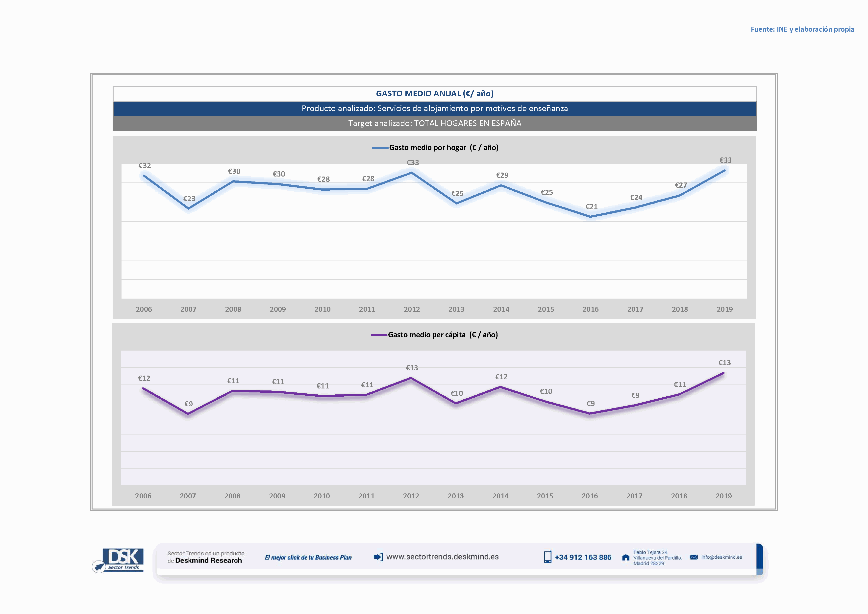Click the 2010 axis label in the bottom chart
This screenshot has height=614, width=868.
[322, 496]
